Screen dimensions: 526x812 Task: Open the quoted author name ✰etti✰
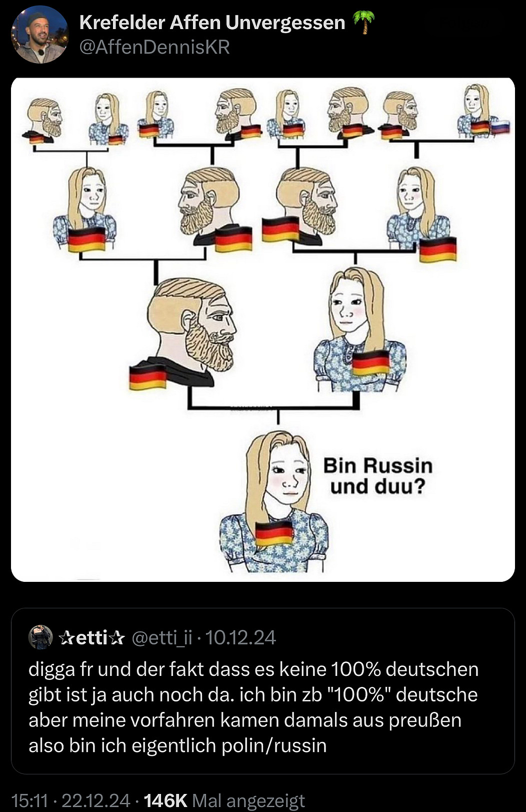pyautogui.click(x=92, y=637)
